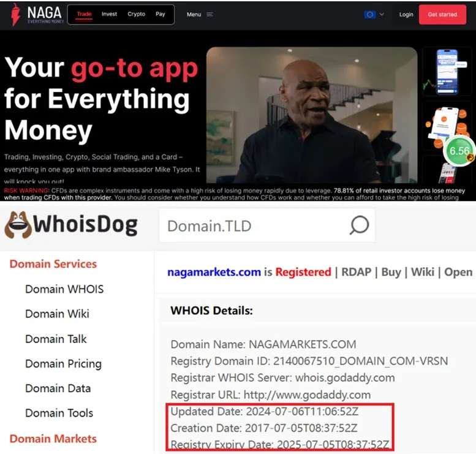Open Domain Pricing in sidebar

pyautogui.click(x=64, y=364)
